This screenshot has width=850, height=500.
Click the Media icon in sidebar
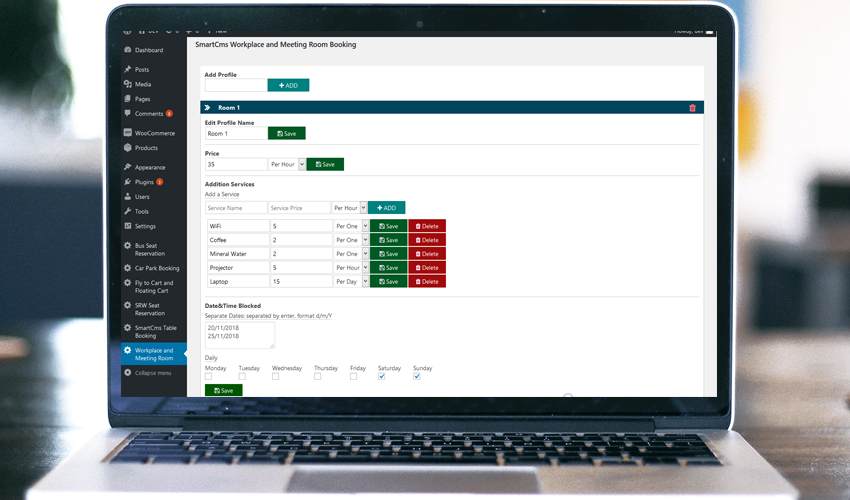(x=127, y=84)
